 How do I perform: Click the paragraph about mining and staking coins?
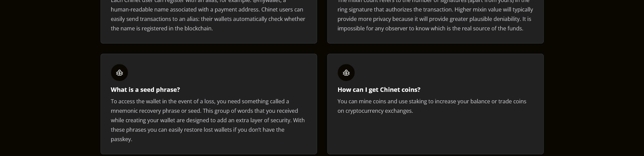432,106
